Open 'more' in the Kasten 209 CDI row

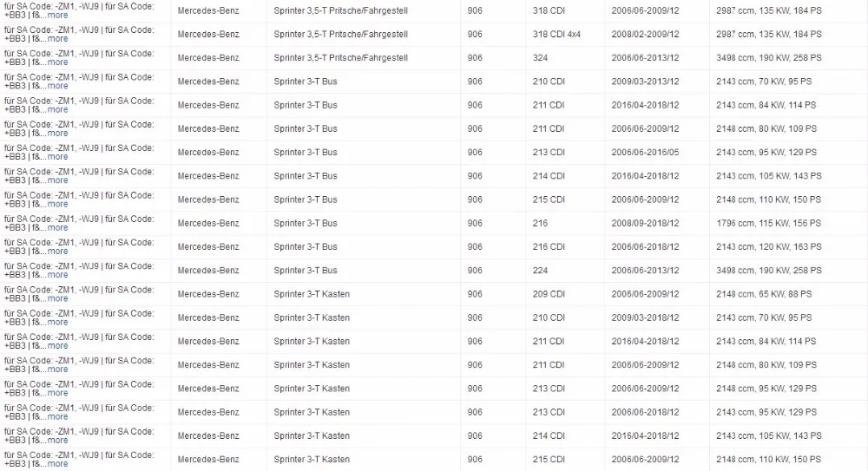coord(57,298)
